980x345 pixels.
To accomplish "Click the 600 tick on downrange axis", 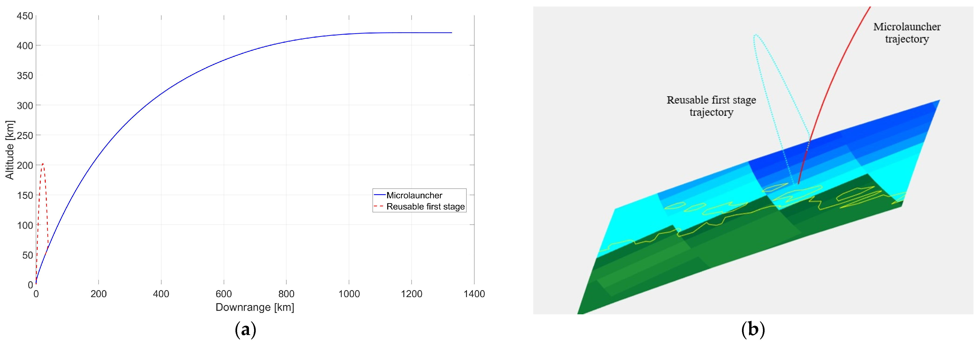I will point(223,294).
